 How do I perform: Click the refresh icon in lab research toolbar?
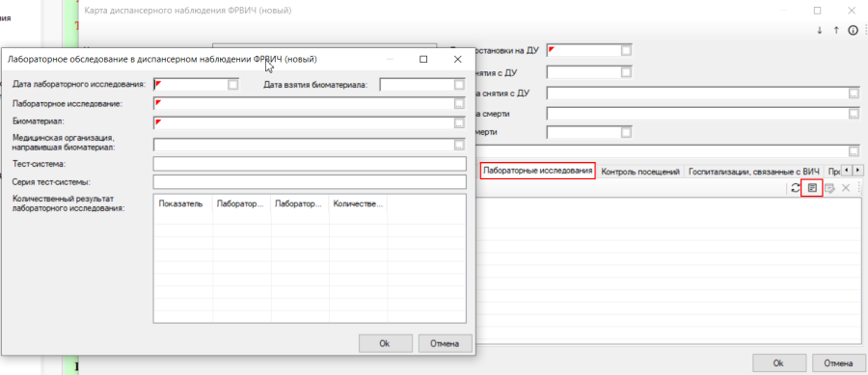point(796,188)
